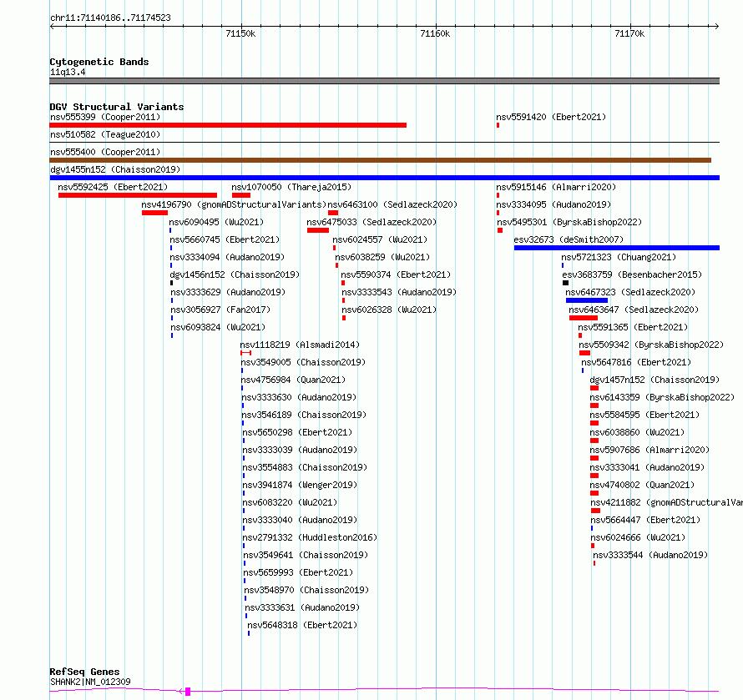The height and width of the screenshot is (700, 743).
Task: Select nsv3333041 (Audano2019) label
Action: [x=647, y=467]
